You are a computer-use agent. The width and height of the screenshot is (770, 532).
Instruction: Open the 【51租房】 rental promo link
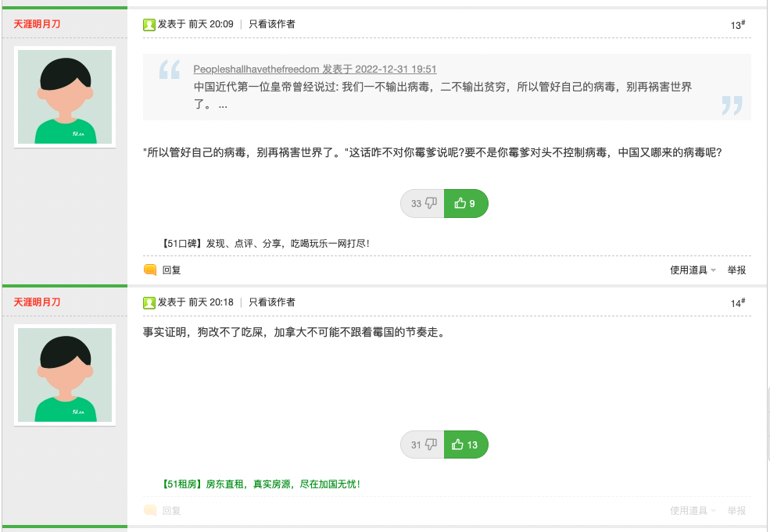(260, 484)
